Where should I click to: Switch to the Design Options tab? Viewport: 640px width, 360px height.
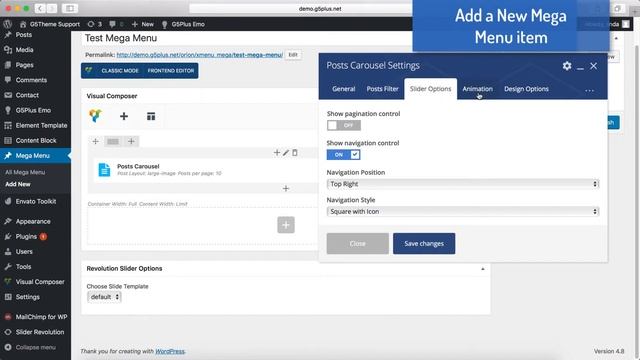(x=526, y=89)
